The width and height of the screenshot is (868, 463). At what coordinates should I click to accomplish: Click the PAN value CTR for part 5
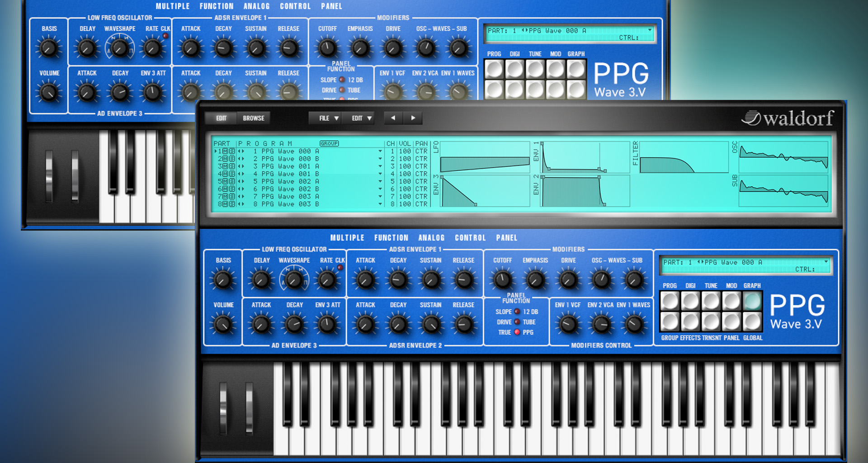click(421, 182)
